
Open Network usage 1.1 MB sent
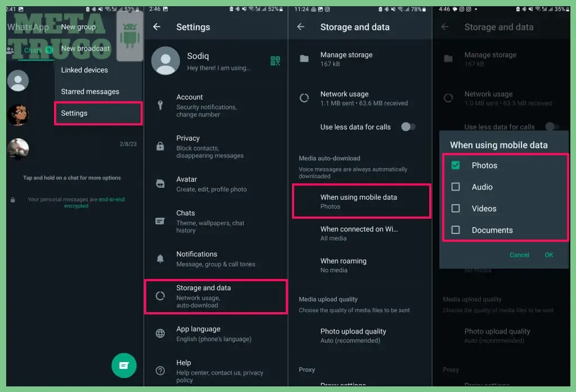[x=361, y=98]
